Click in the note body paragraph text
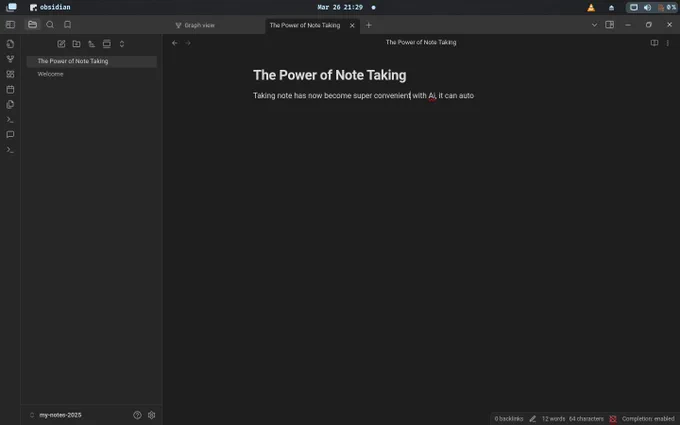Screen dimensions: 680x425 pos(363,96)
